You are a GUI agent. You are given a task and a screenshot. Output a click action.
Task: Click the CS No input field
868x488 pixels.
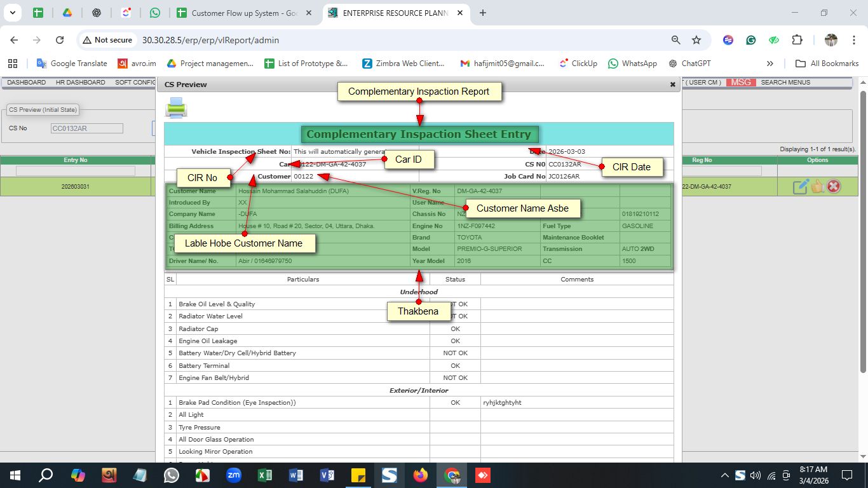click(x=86, y=128)
